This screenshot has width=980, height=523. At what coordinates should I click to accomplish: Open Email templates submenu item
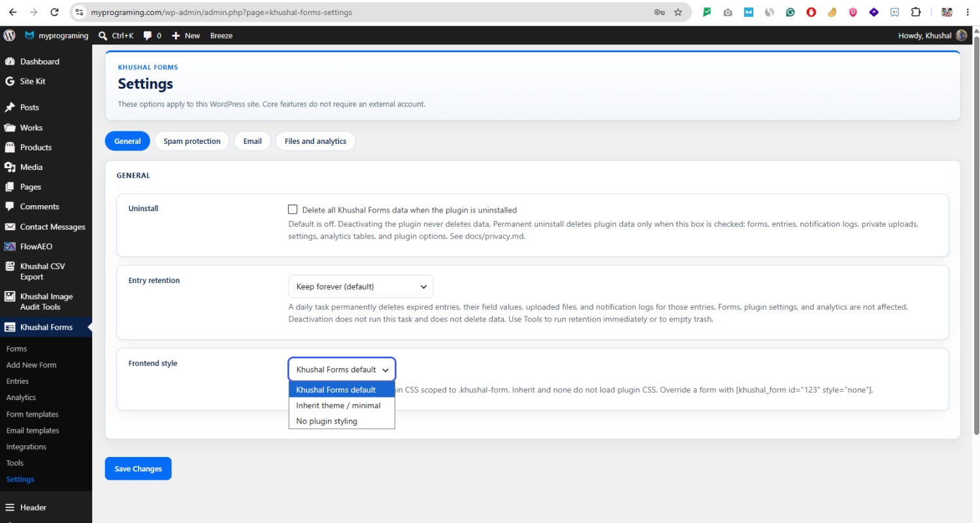pos(33,431)
